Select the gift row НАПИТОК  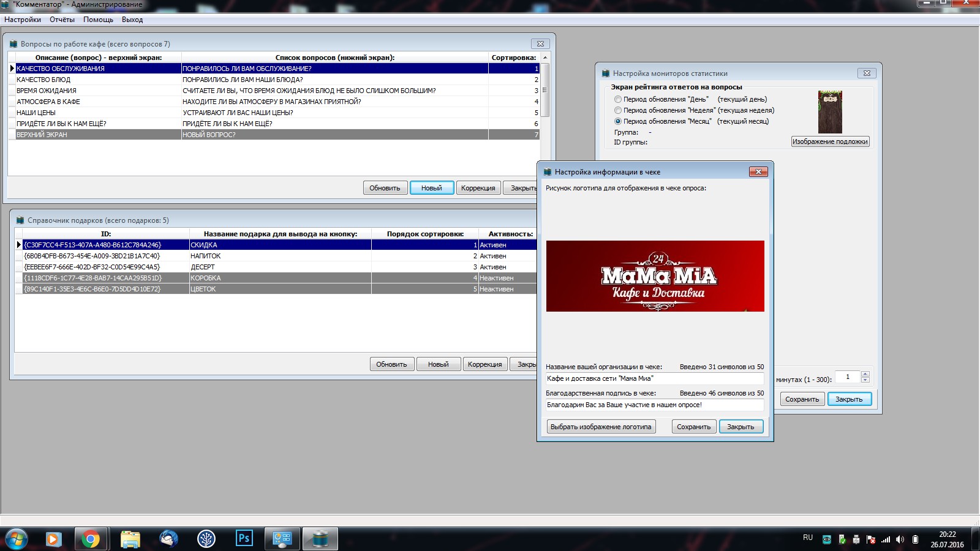click(276, 256)
